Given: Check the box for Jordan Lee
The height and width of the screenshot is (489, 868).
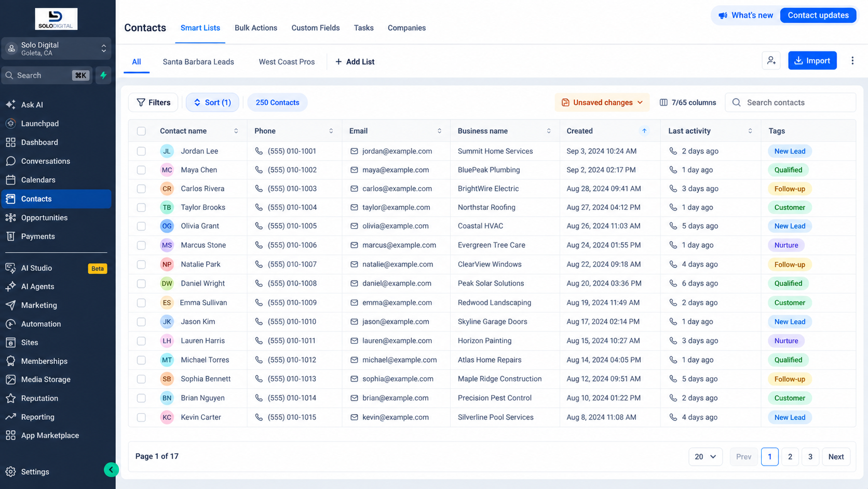Looking at the screenshot, I should tap(141, 151).
